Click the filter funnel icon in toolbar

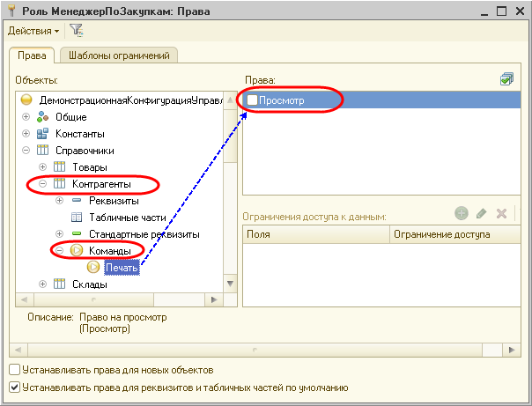pos(76,31)
